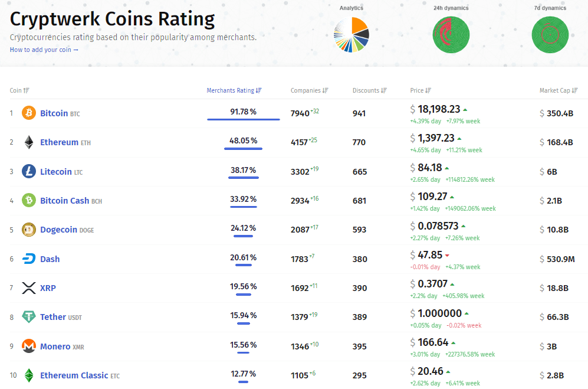The width and height of the screenshot is (588, 389).
Task: Open the Discounts column sort arrows
Action: (382, 90)
